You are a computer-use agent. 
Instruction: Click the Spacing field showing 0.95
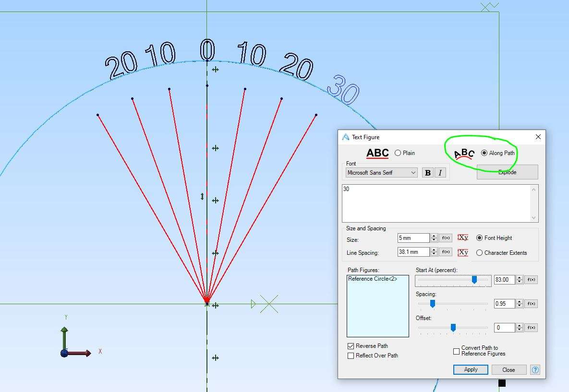504,304
